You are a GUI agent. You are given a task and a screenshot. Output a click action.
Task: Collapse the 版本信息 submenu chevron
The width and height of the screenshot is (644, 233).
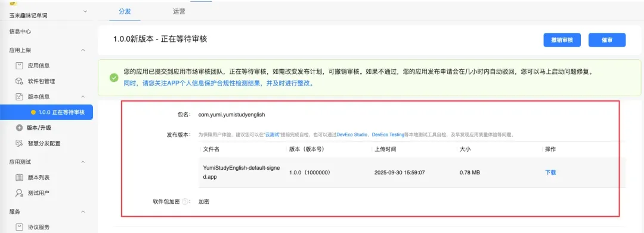pos(83,97)
